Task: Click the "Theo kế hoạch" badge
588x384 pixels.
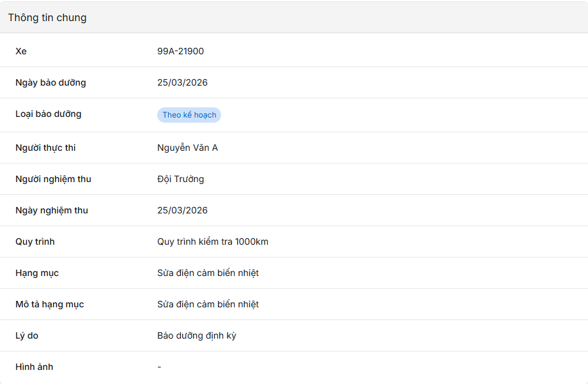Action: (x=189, y=115)
